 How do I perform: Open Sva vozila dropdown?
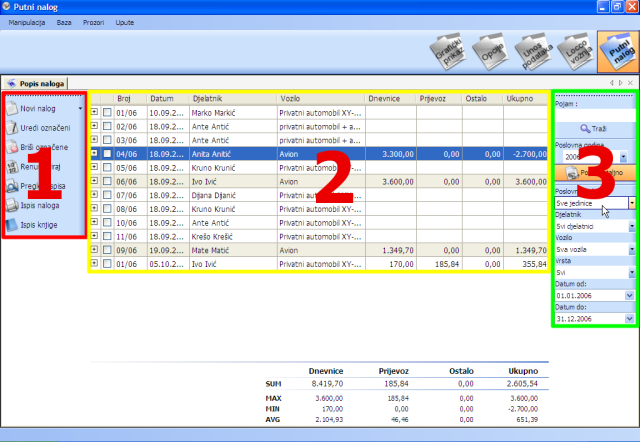[632, 249]
